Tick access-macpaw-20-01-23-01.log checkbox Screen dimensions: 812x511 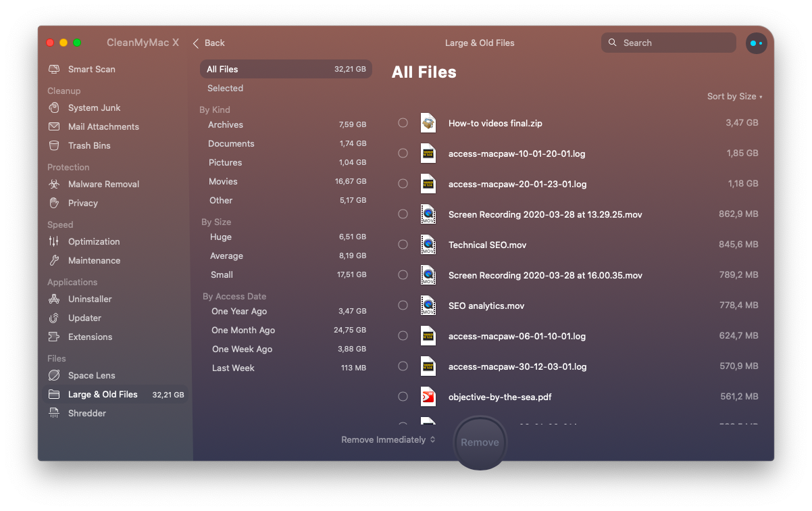(403, 183)
